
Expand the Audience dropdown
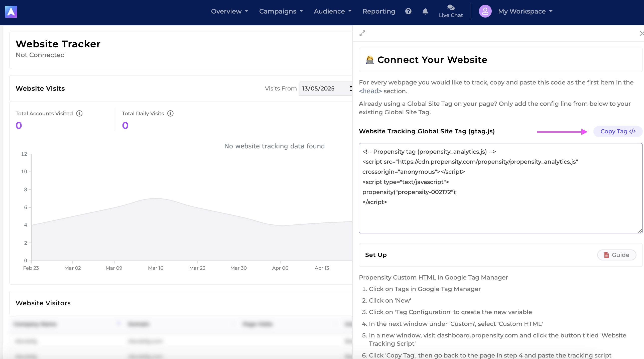pos(333,11)
